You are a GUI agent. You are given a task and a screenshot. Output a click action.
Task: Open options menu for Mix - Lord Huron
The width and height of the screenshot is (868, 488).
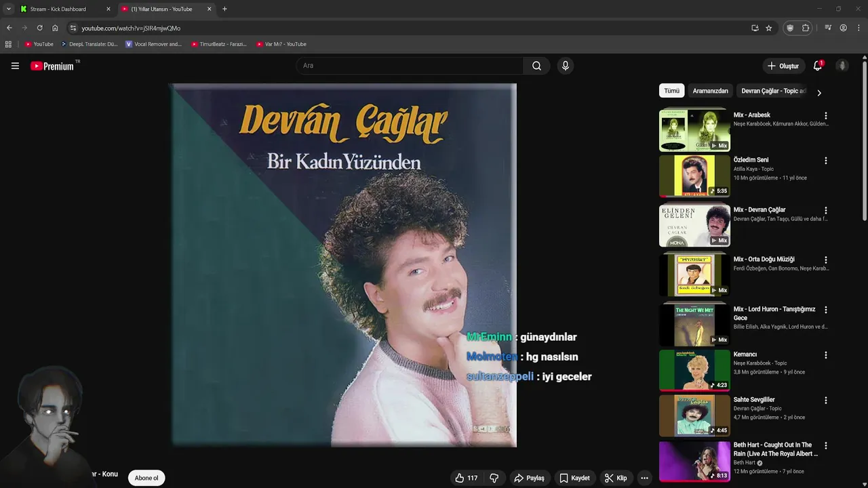[x=825, y=310]
